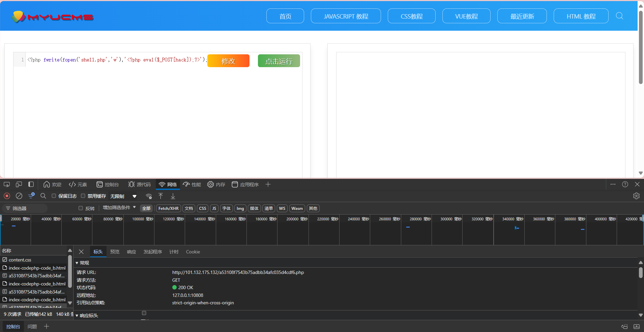Open JAVASCRIPT 教程 nav link
Screen dimensions: 644x332
[346, 16]
